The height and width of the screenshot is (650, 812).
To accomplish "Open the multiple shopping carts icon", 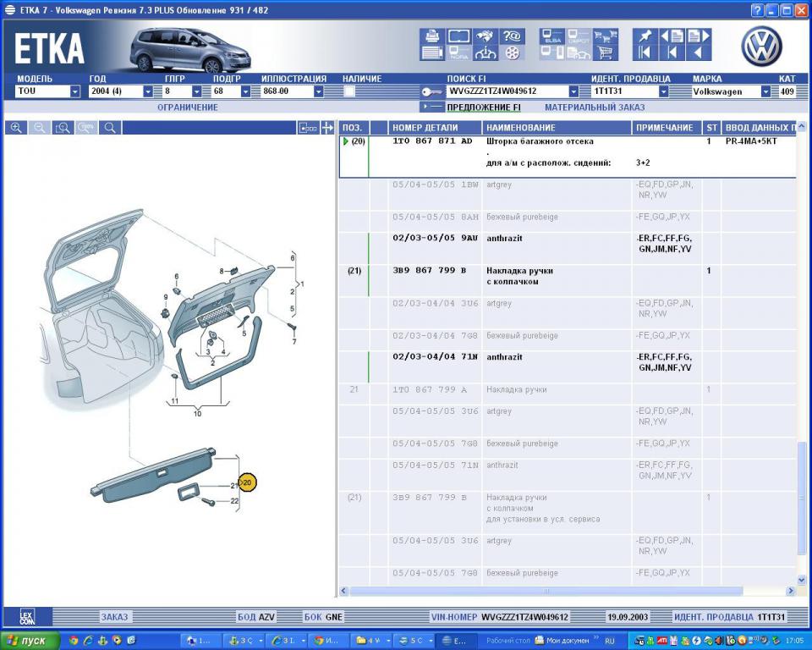I will pos(606,36).
